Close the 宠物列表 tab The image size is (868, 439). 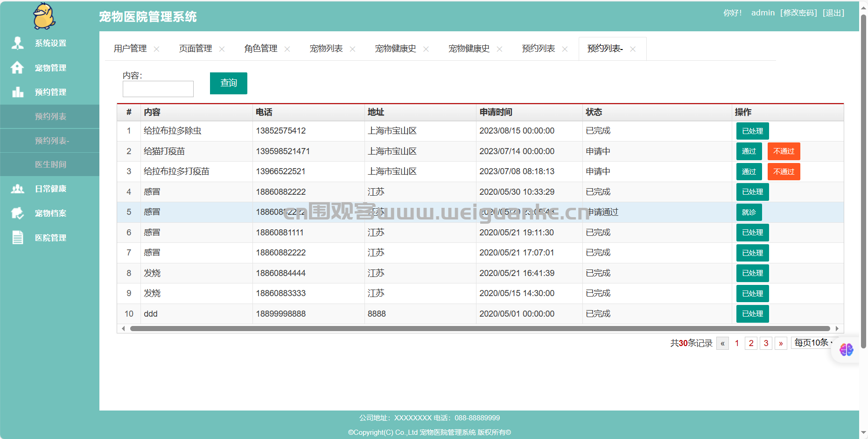(352, 49)
